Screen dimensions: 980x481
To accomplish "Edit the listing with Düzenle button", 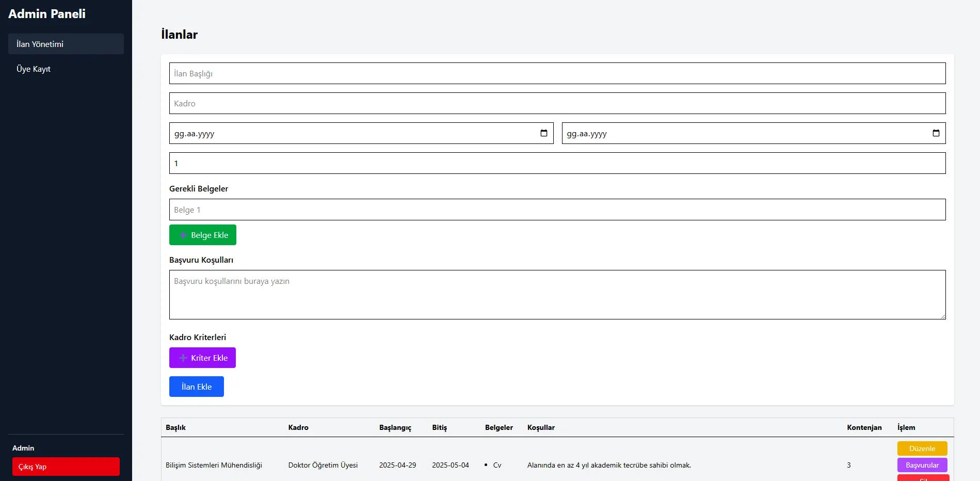I will click(922, 448).
